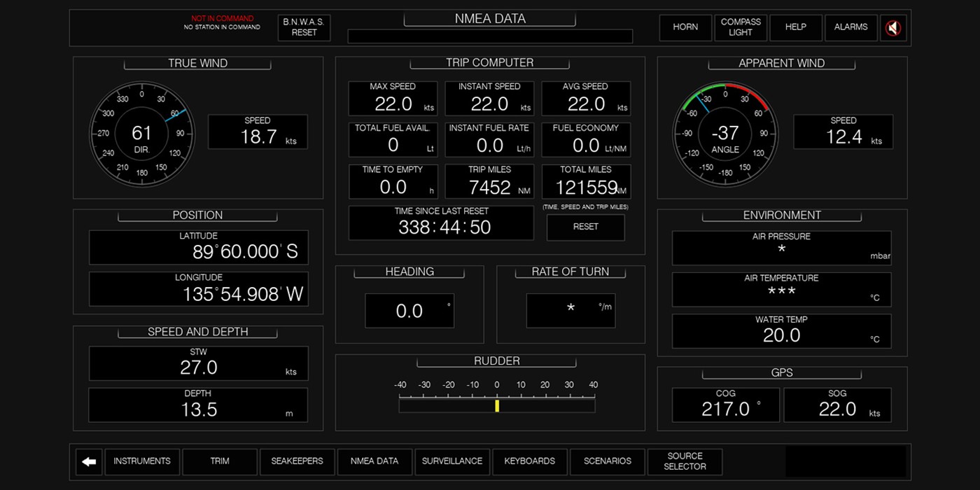
Task: Click the mute speaker icon
Action: tap(892, 28)
